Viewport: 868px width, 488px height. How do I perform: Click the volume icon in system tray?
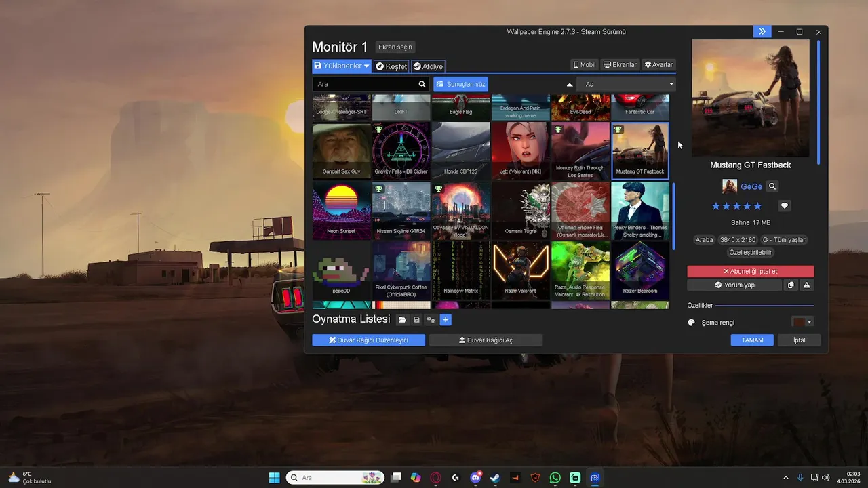click(825, 478)
